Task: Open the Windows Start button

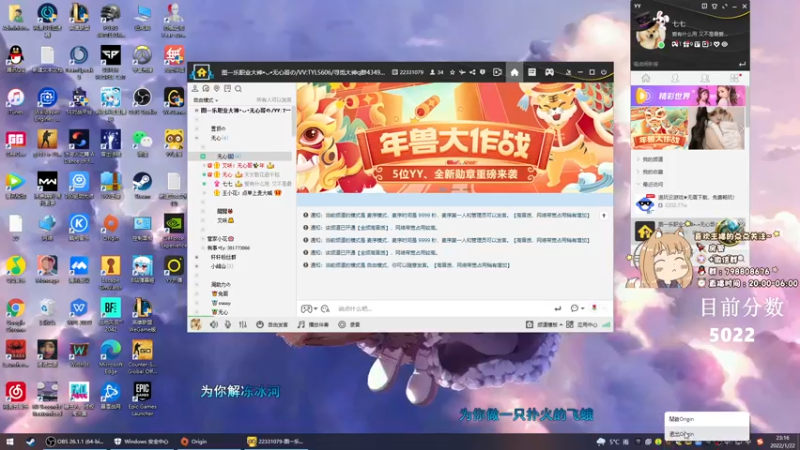Action: (9, 441)
